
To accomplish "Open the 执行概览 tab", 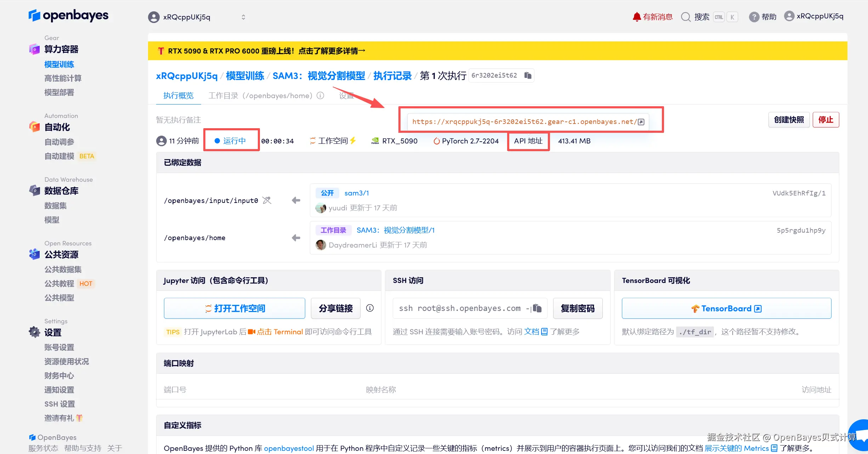I will click(x=178, y=95).
